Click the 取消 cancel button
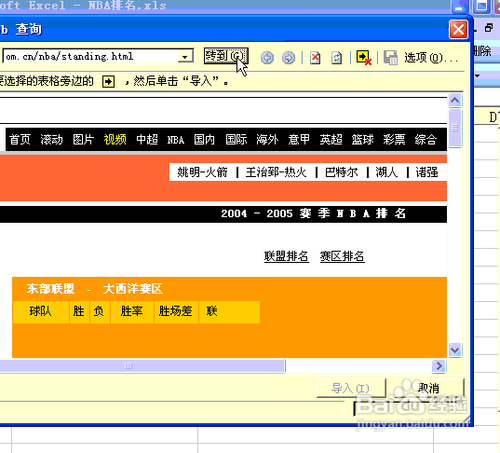This screenshot has height=453, width=500. (x=429, y=388)
